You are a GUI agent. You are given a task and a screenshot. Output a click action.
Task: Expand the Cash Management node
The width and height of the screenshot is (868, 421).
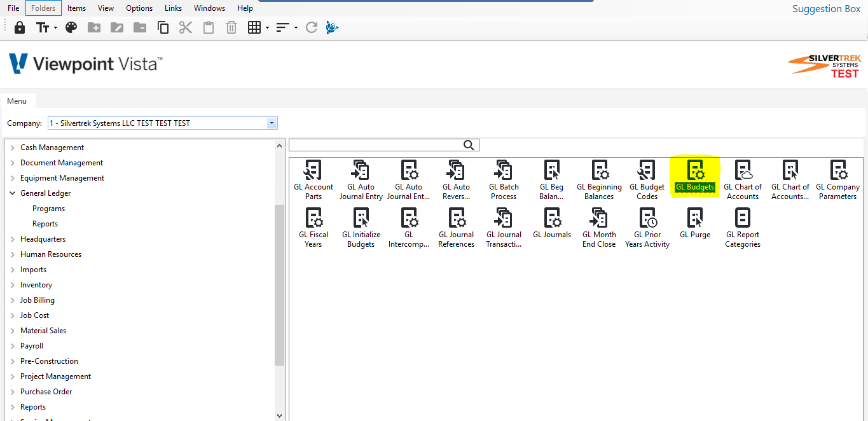13,148
